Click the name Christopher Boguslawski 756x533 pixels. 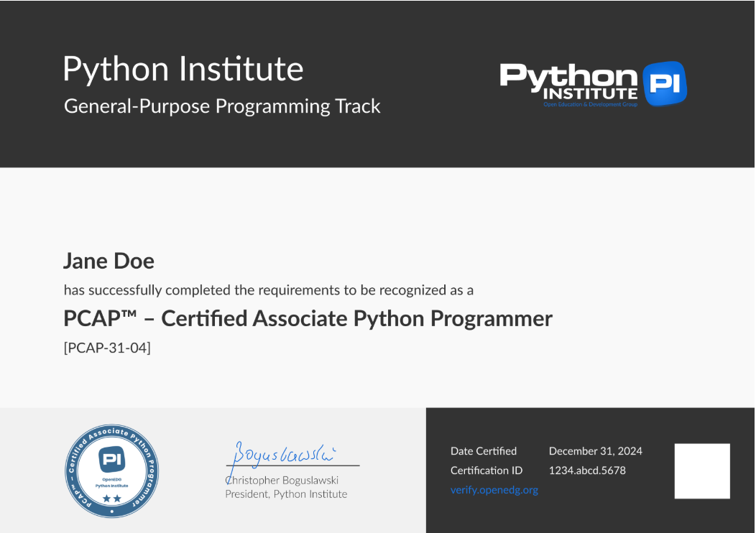click(x=282, y=480)
